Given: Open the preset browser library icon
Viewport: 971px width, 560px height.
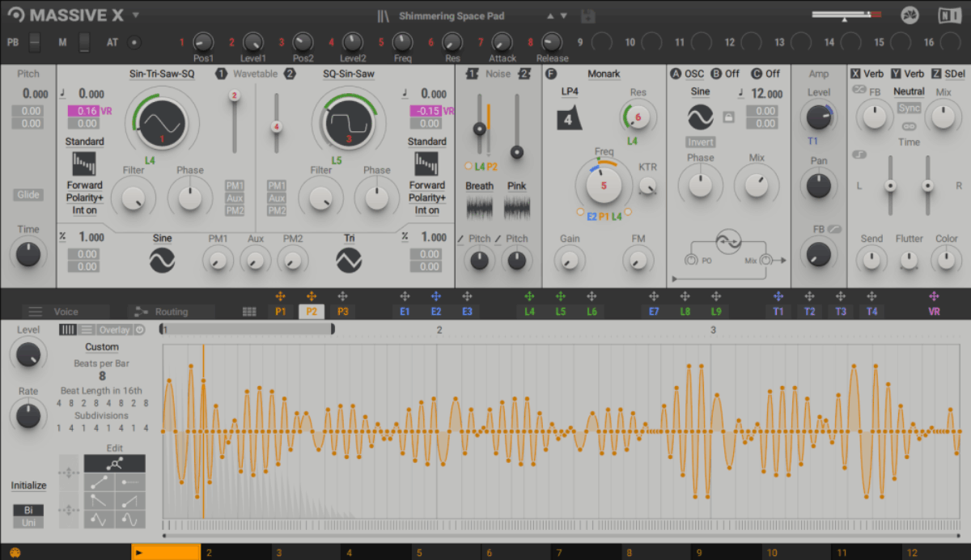Looking at the screenshot, I should point(384,16).
